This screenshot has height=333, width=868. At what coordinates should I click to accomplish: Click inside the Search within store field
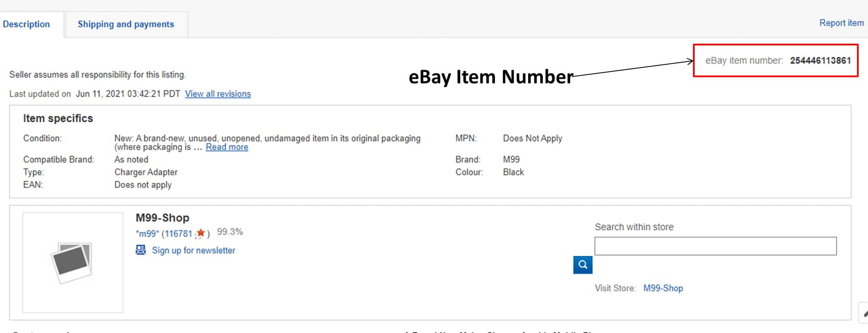(x=715, y=246)
